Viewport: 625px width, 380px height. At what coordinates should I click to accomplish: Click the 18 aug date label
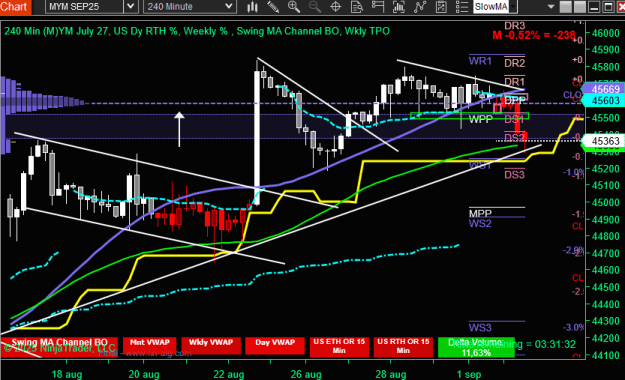(x=67, y=374)
